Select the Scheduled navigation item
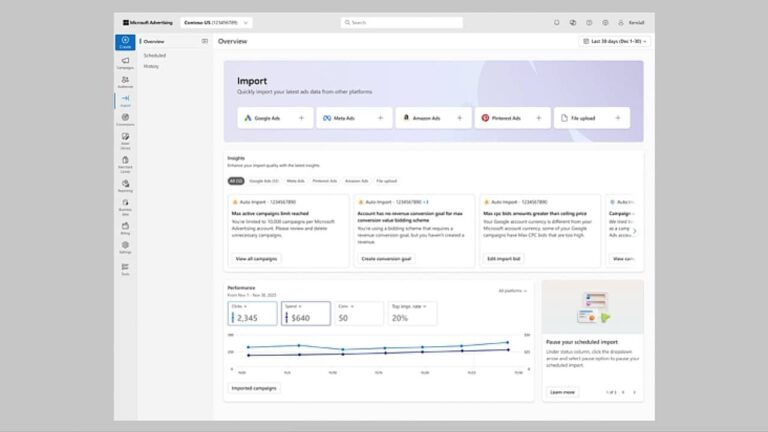The height and width of the screenshot is (432, 768). 155,55
